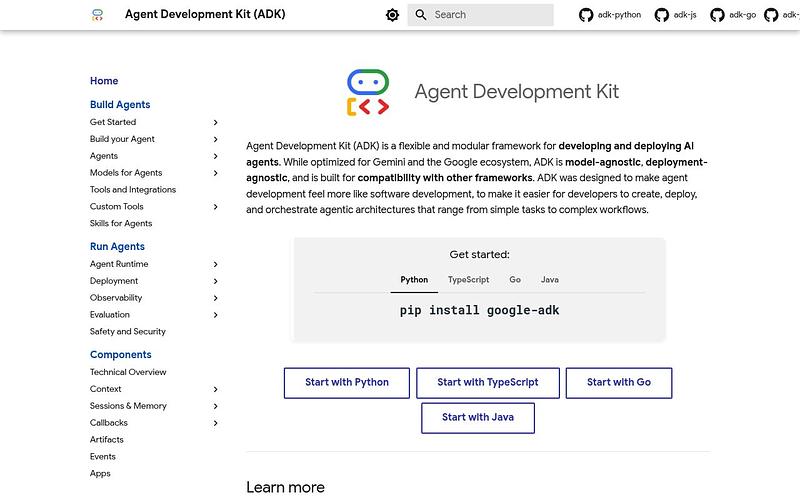Expand the Context chevron

215,389
